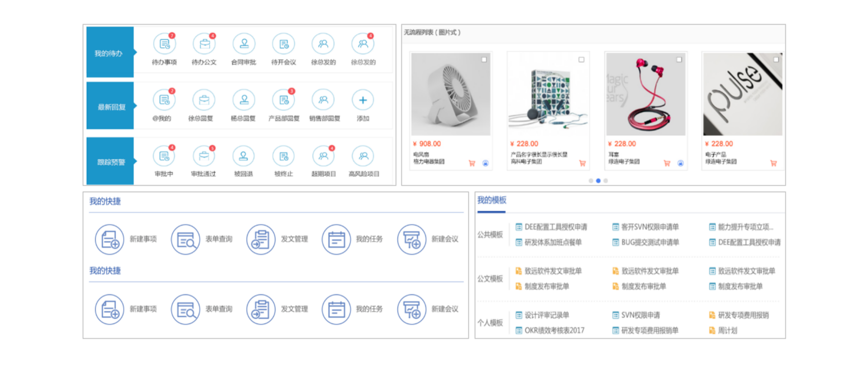Add the 电风扇 product to cart
The width and height of the screenshot is (868, 377).
click(472, 163)
